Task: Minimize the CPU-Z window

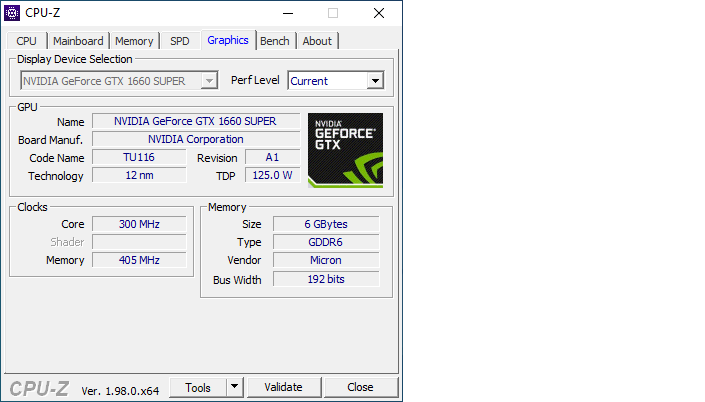Action: 288,13
